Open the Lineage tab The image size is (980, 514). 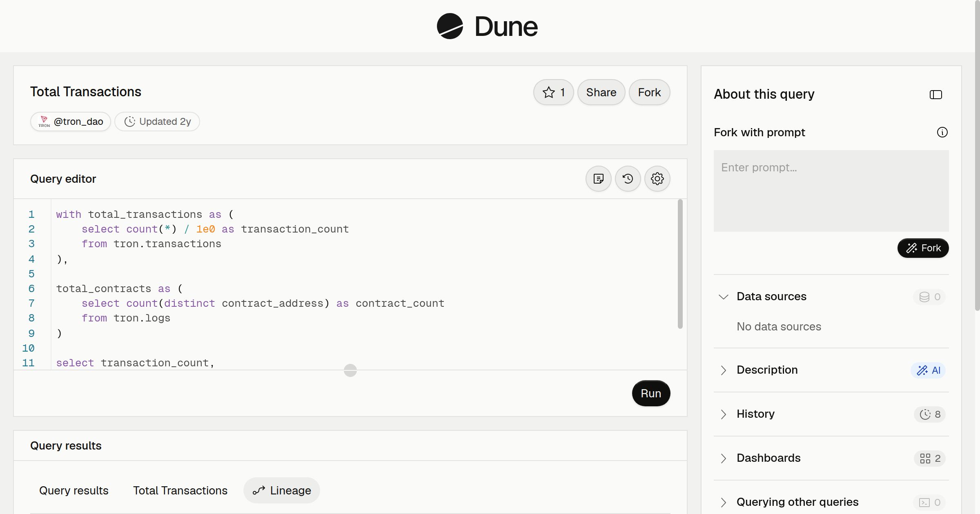click(x=282, y=490)
